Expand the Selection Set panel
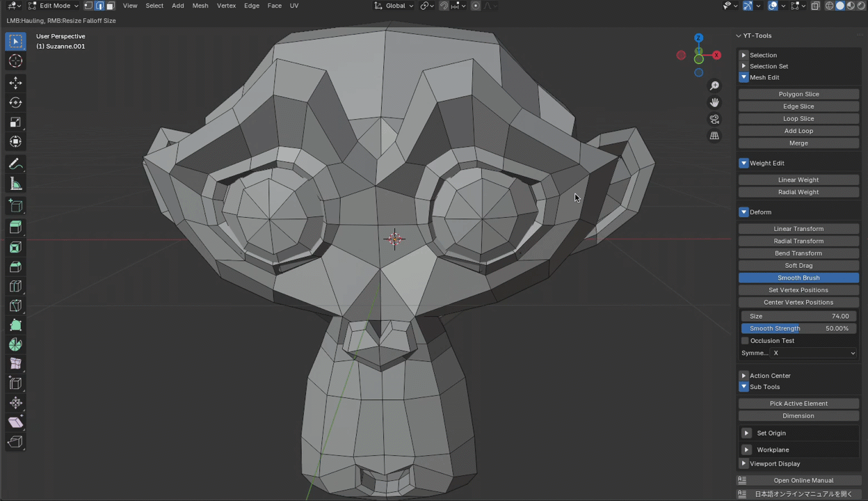The height and width of the screenshot is (501, 868). (x=744, y=66)
